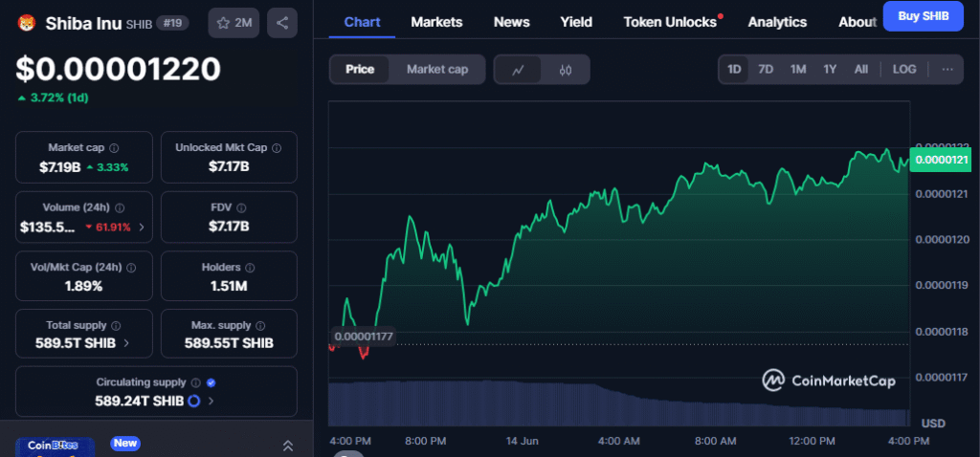Select the Market cap chart toggle

(436, 69)
